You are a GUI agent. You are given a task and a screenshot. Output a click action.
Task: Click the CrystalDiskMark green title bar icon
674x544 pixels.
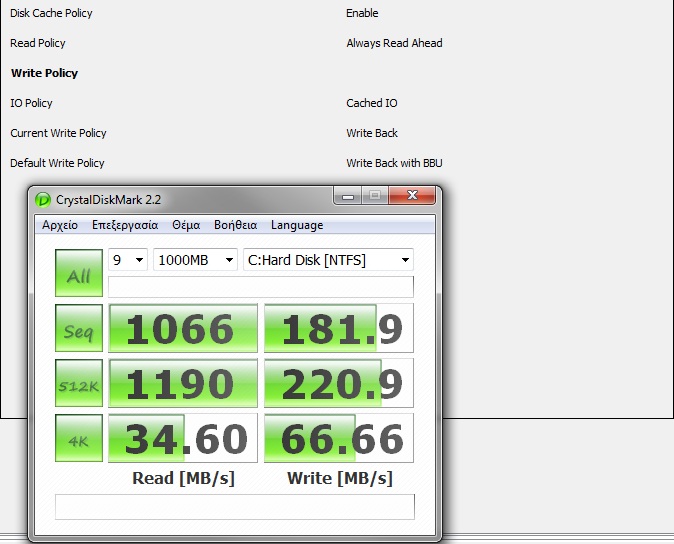43,200
